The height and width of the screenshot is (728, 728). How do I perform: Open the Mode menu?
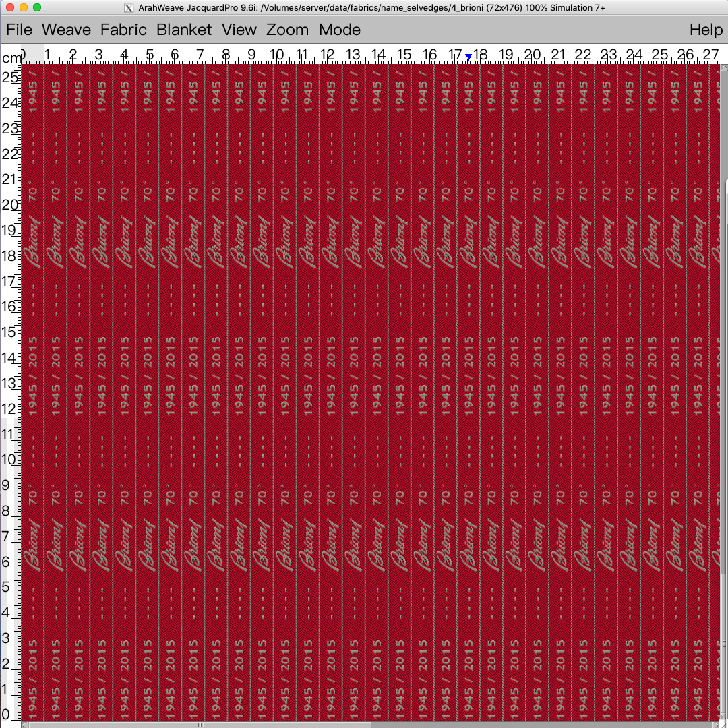(x=339, y=29)
